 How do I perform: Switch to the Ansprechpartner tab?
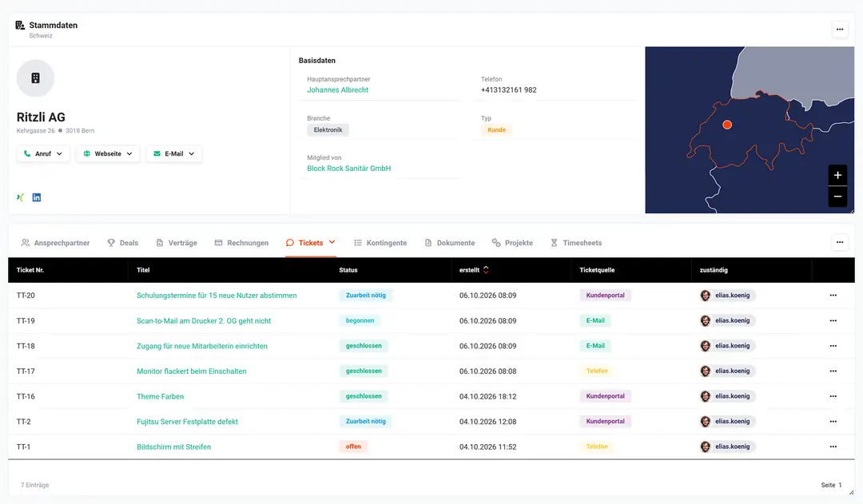(x=55, y=243)
